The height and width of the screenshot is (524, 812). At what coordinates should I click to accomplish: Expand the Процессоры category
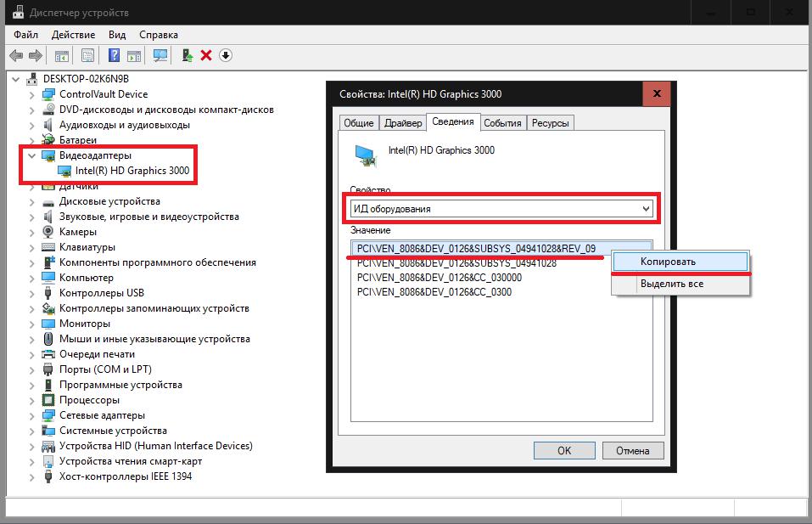pos(31,401)
